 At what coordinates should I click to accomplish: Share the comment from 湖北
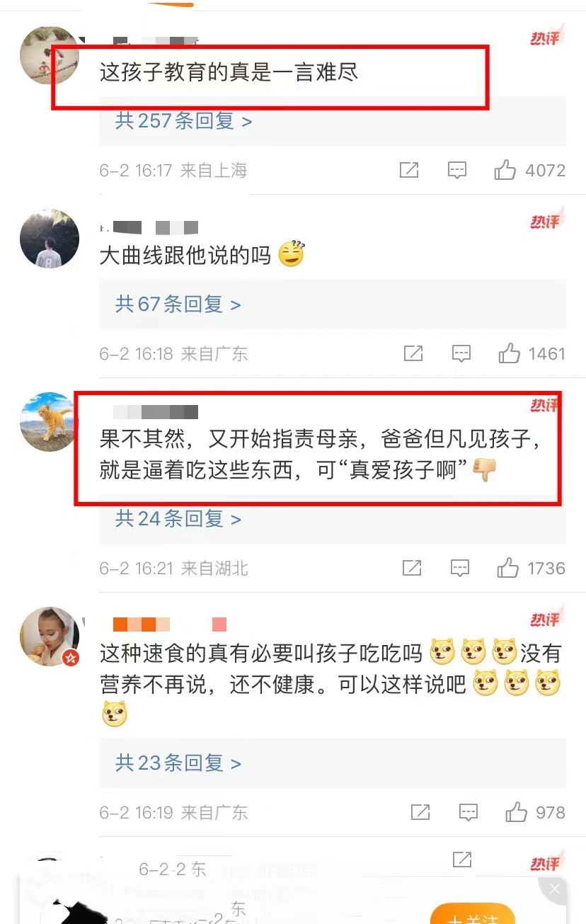coord(412,567)
